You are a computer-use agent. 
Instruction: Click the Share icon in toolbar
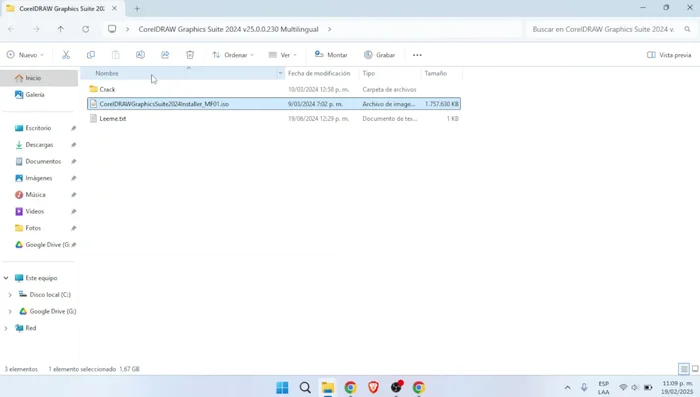click(x=165, y=55)
